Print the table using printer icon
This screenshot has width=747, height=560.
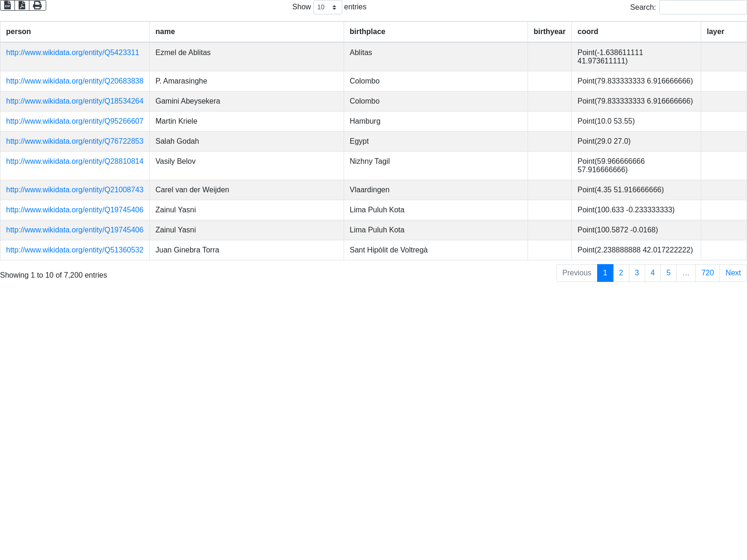(37, 5)
